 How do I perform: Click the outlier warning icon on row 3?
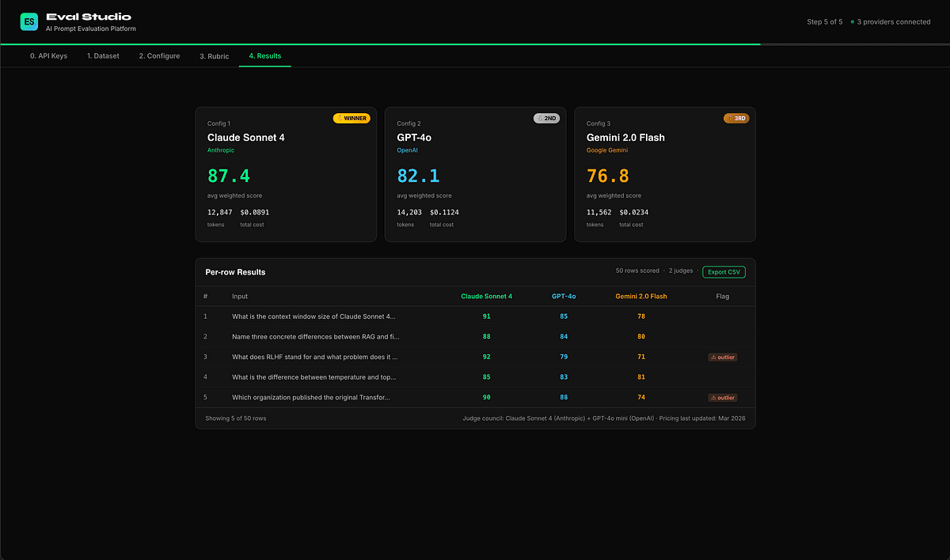point(713,357)
